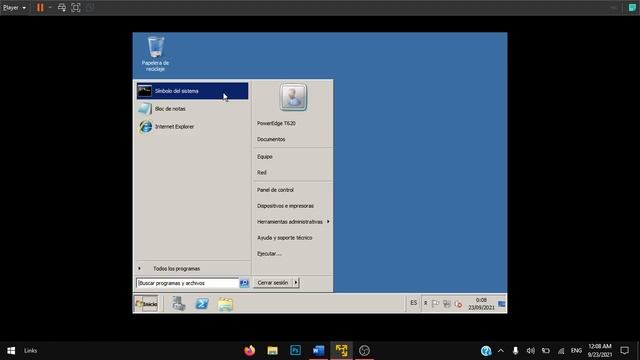Click the search magnifier button
The height and width of the screenshot is (360, 640).
pyautogui.click(x=244, y=283)
